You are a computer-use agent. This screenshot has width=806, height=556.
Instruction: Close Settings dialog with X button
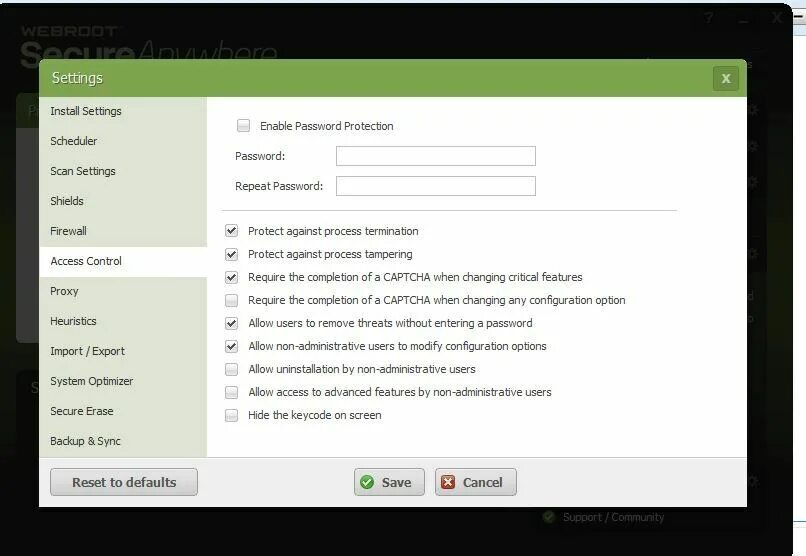(x=726, y=79)
